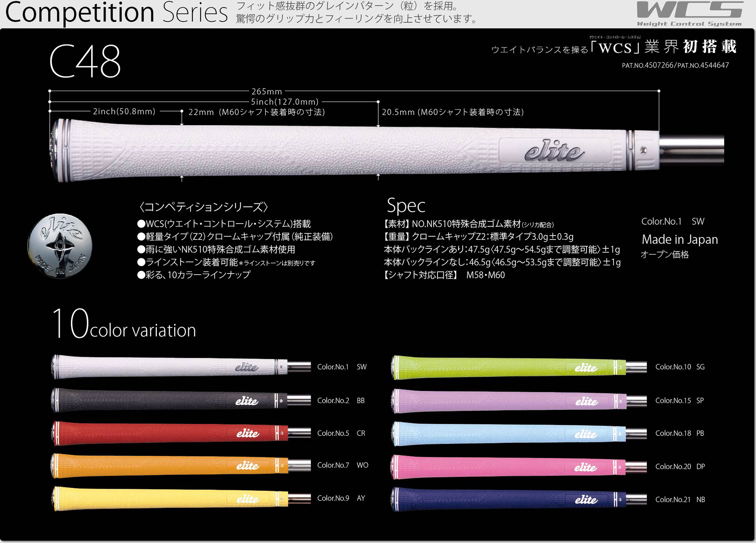
Task: Click the 'Color.No.20 DP' label
Action: pos(680,467)
